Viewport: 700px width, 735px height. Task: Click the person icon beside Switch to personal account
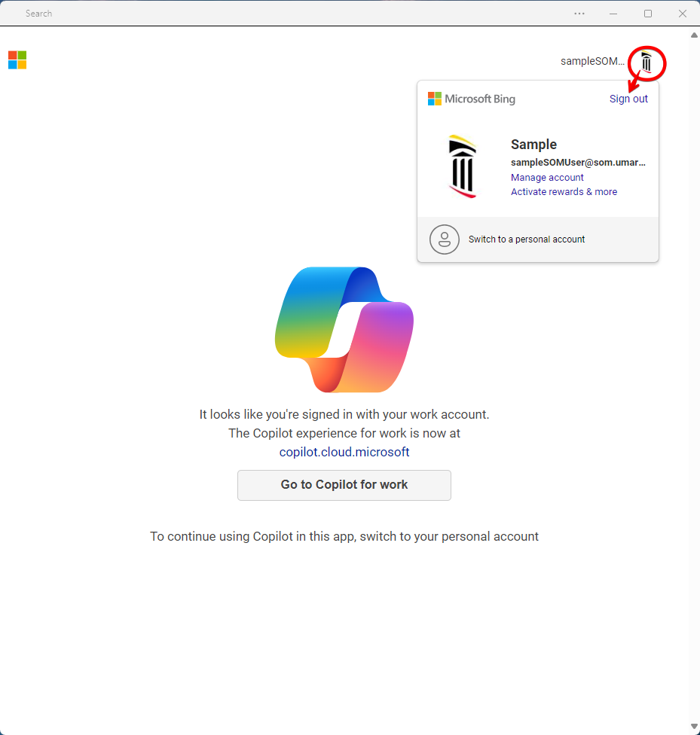444,239
